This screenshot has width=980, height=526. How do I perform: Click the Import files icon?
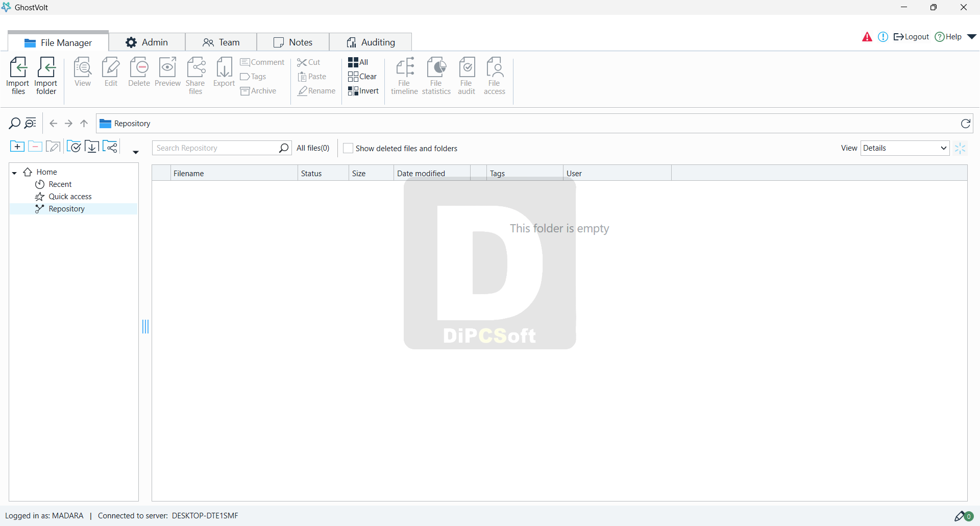pyautogui.click(x=18, y=76)
